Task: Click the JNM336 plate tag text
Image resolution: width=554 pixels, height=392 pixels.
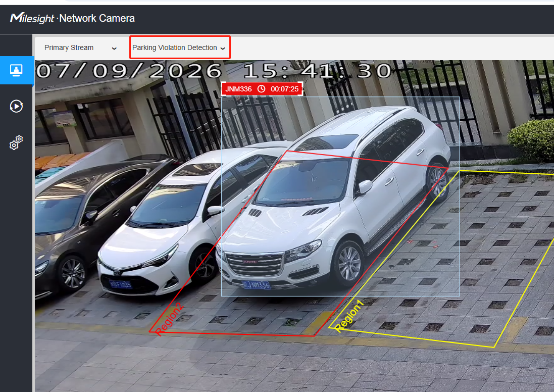Action: coord(238,89)
